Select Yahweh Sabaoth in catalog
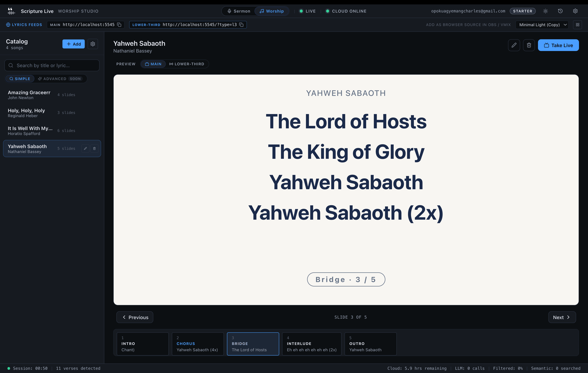This screenshot has height=373, width=588. (52, 148)
